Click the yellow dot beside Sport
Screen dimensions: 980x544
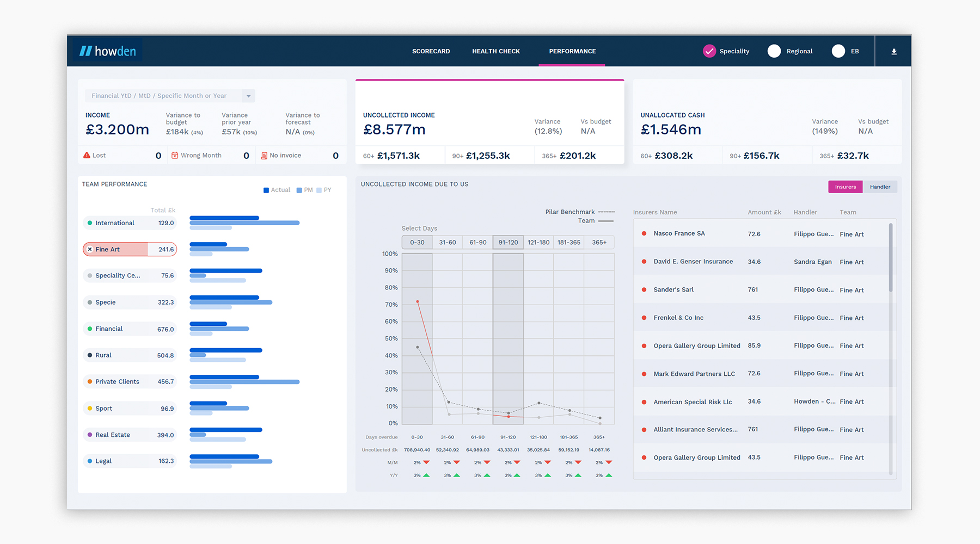click(90, 408)
